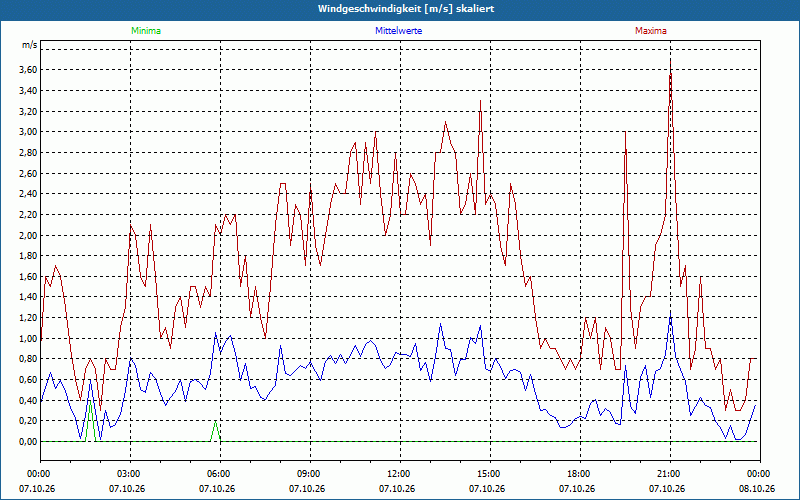The width and height of the screenshot is (800, 500).
Task: Click the Windgeschwindigkeit chart title bar
Action: (x=400, y=9)
